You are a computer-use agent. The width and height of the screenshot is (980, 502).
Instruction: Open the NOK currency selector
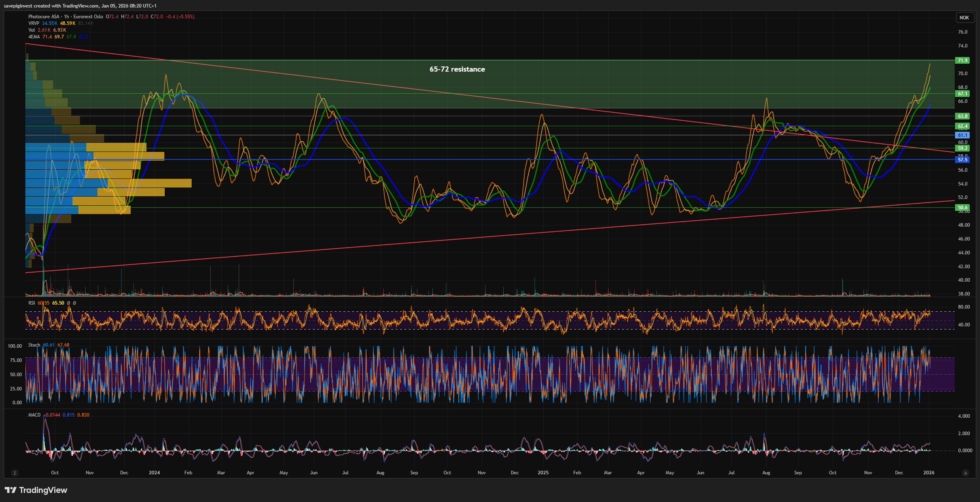[964, 17]
